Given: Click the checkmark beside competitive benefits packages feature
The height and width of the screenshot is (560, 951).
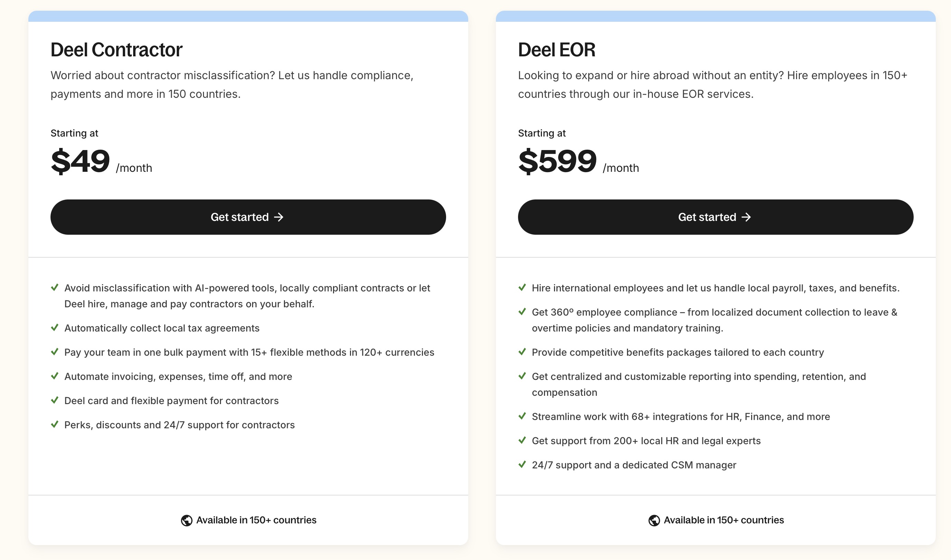Looking at the screenshot, I should [x=523, y=352].
